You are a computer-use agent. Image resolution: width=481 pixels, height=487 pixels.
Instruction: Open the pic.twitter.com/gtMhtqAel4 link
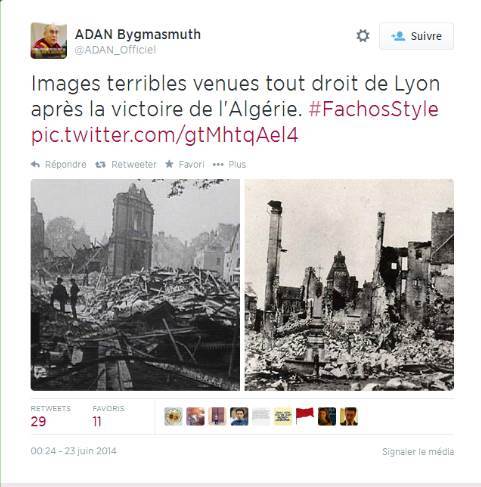[164, 135]
